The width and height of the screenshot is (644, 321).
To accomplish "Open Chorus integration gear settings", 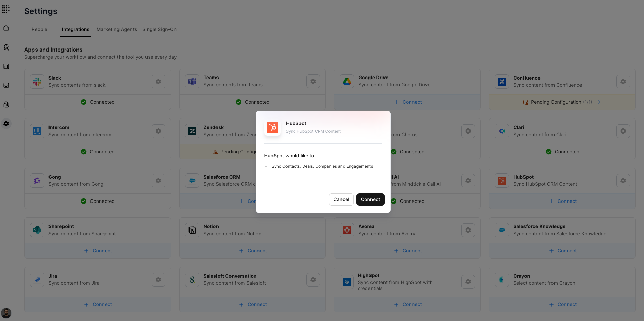I will point(468,131).
